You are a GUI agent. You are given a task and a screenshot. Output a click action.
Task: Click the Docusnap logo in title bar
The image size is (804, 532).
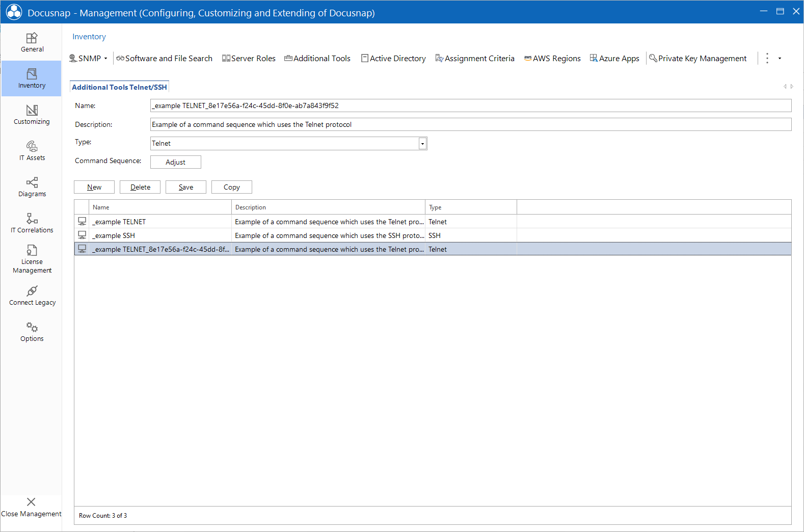point(14,12)
